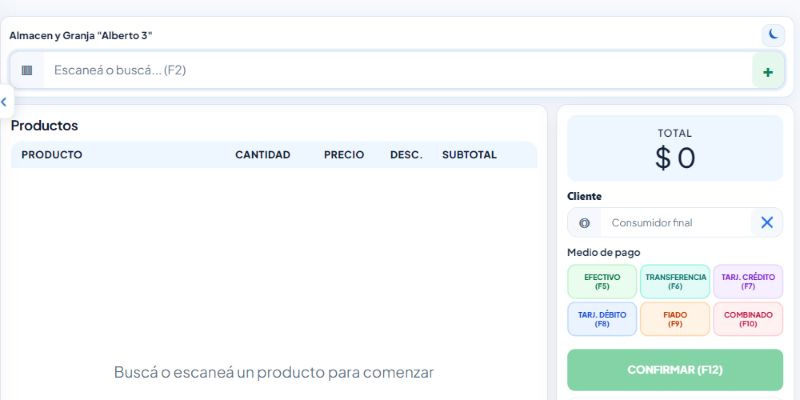Image resolution: width=800 pixels, height=400 pixels.
Task: Select EFECTIVO (F5) payment method
Action: (x=602, y=282)
